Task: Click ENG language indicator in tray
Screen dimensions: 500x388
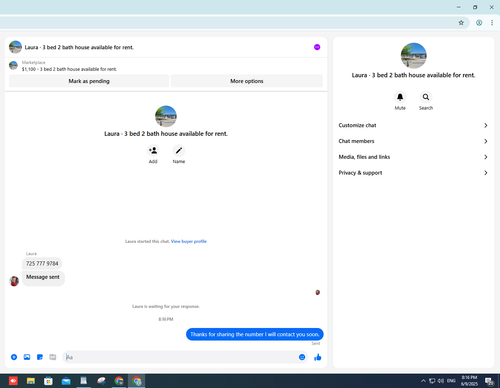Action: click(451, 381)
